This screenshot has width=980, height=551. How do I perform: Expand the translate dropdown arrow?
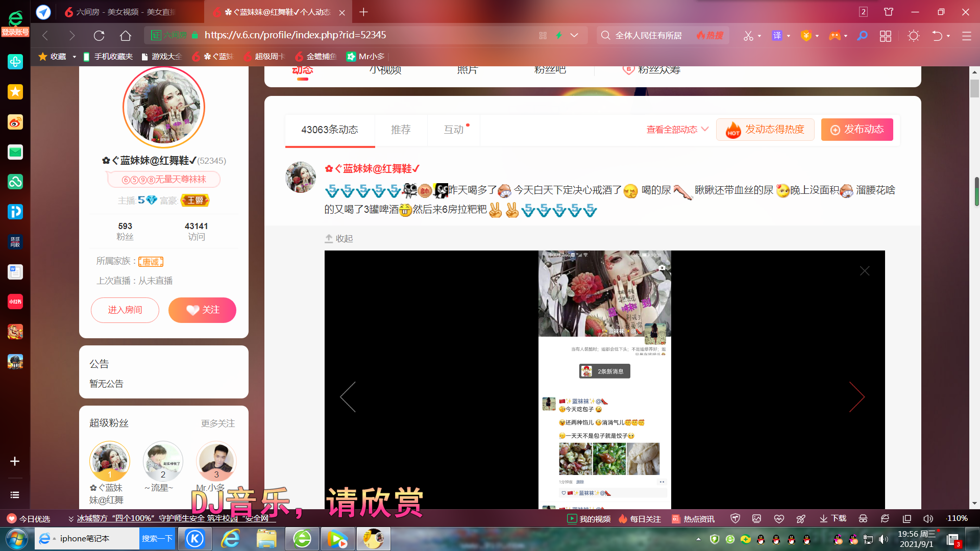click(789, 36)
